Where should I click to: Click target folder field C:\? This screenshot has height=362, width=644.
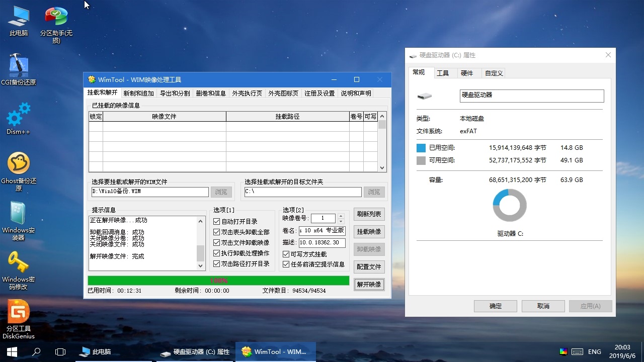pyautogui.click(x=303, y=192)
